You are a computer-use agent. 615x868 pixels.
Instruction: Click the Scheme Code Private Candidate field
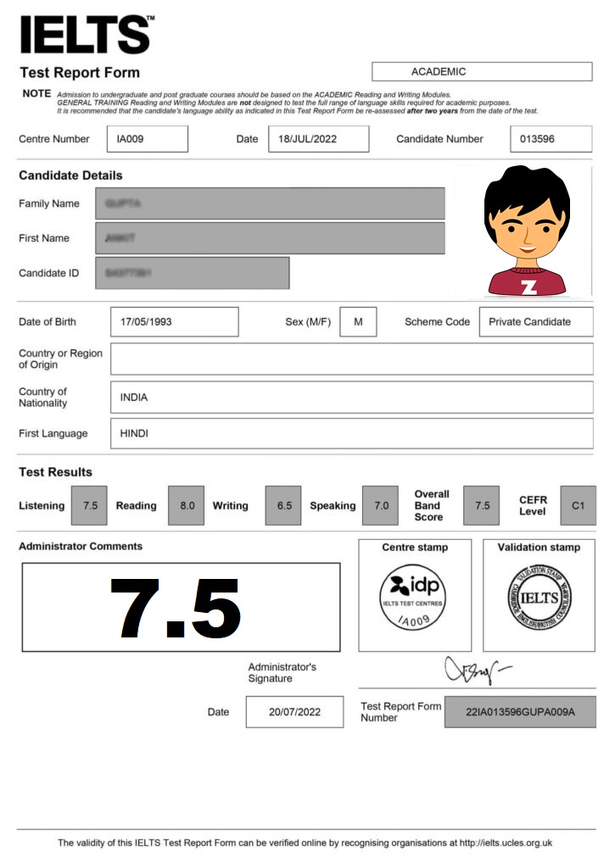click(x=535, y=322)
